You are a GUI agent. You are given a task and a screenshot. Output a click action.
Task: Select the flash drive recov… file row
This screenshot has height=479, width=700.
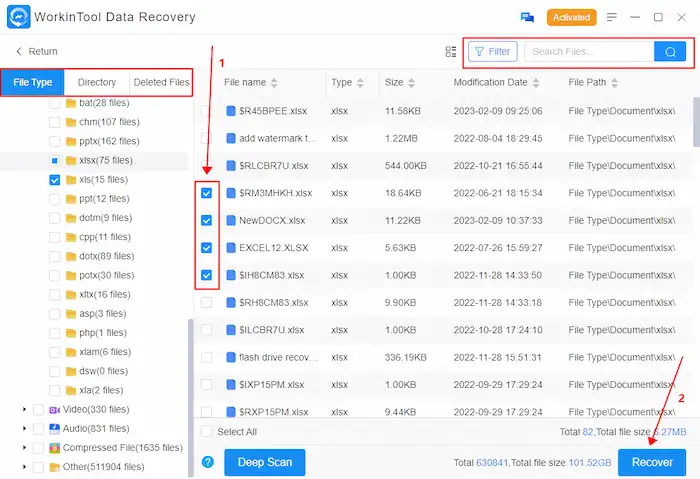pos(444,357)
